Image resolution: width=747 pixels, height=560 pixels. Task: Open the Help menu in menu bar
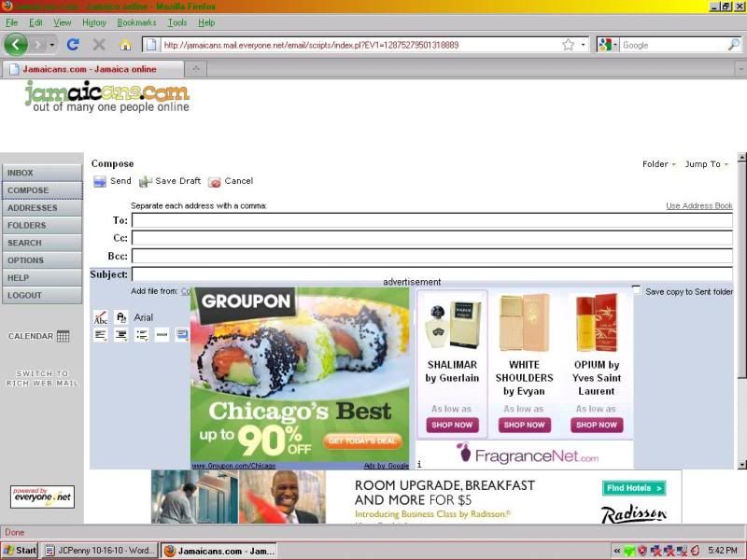[x=206, y=22]
